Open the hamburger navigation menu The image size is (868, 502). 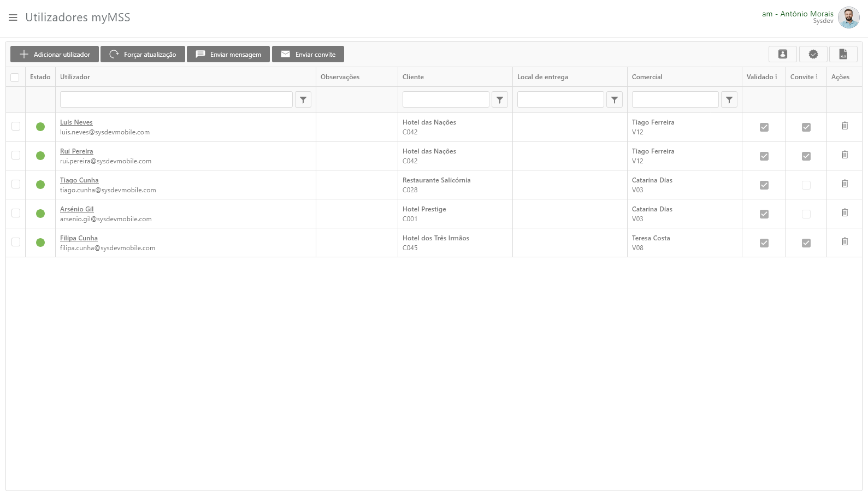pyautogui.click(x=13, y=17)
